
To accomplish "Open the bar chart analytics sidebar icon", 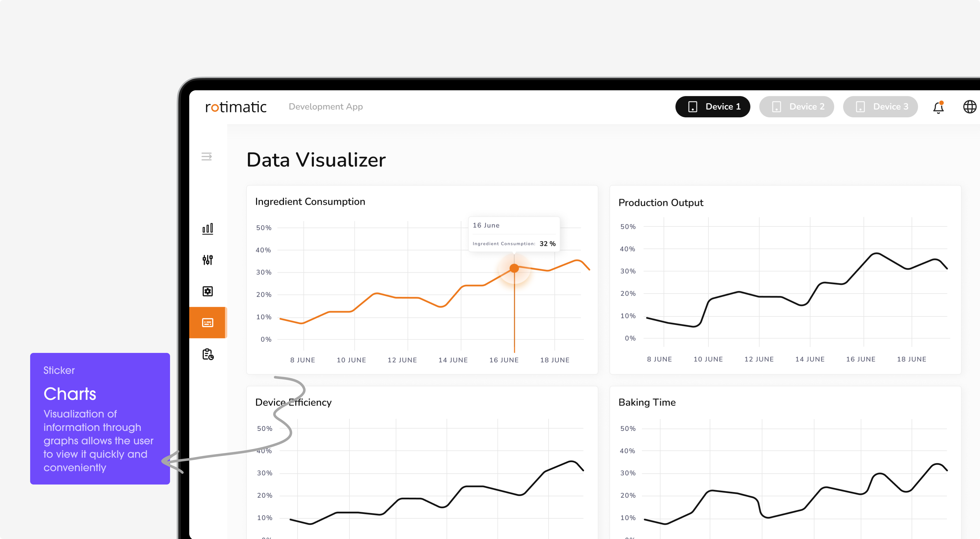I will click(x=208, y=229).
